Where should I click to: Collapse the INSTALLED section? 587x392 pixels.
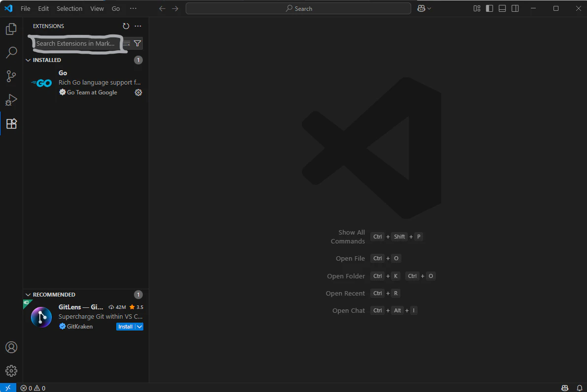click(28, 60)
